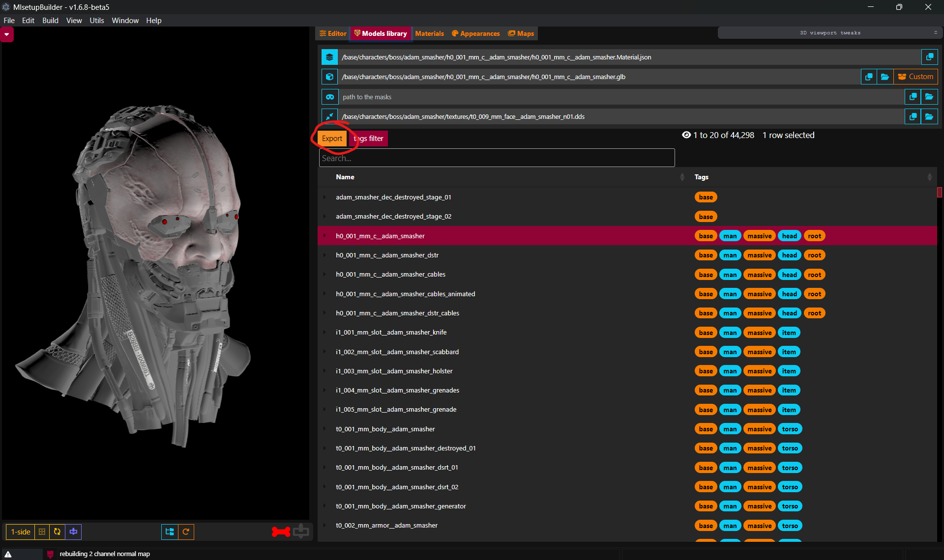Open the Build menu

point(50,20)
